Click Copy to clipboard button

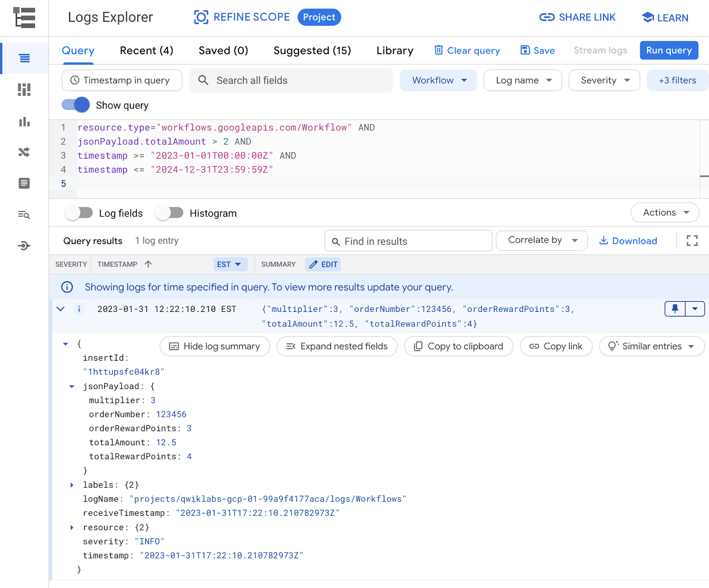pyautogui.click(x=459, y=346)
